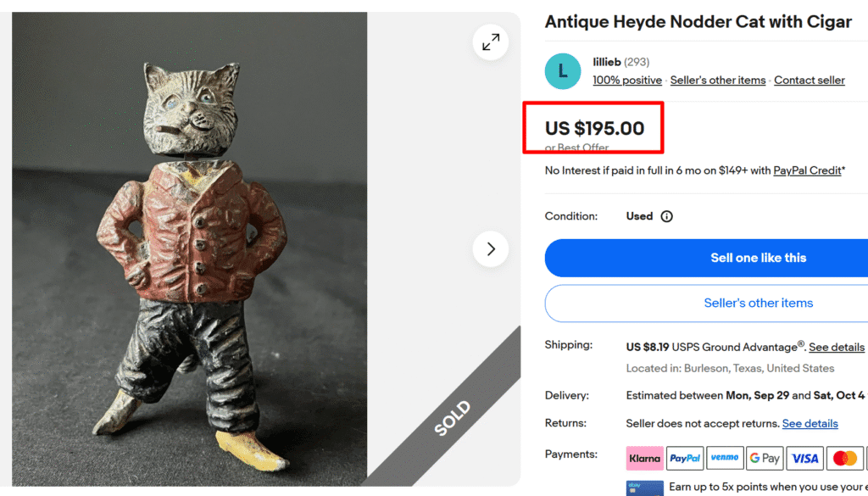Viewport: 868px width, 496px height.
Task: Open the Condition info icon
Action: 666,216
